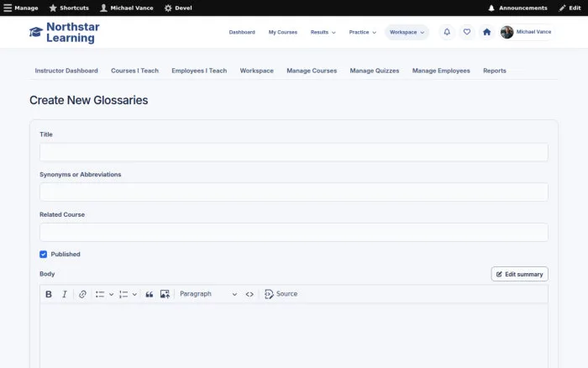Open the Courses I Teach tab

point(134,71)
